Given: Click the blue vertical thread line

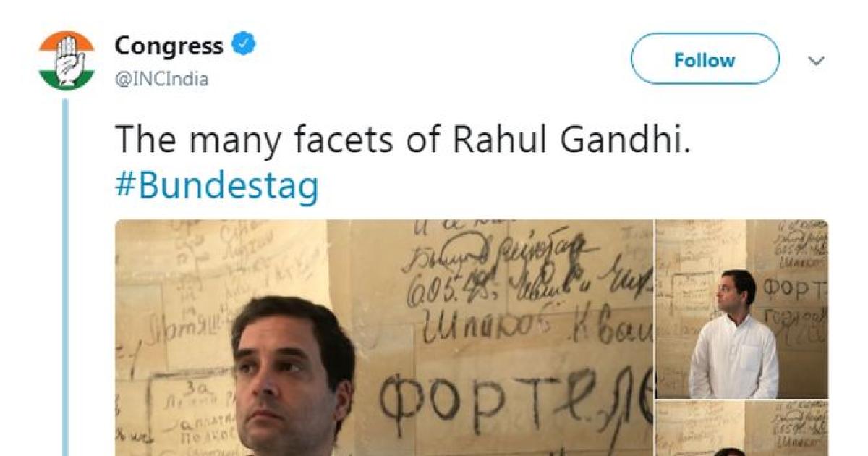Looking at the screenshot, I should [x=64, y=275].
